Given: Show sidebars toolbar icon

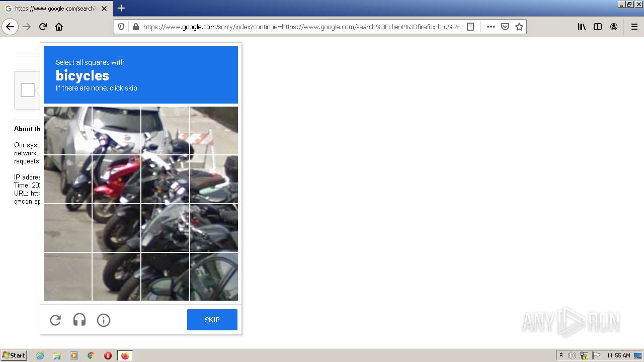Looking at the screenshot, I should (598, 27).
